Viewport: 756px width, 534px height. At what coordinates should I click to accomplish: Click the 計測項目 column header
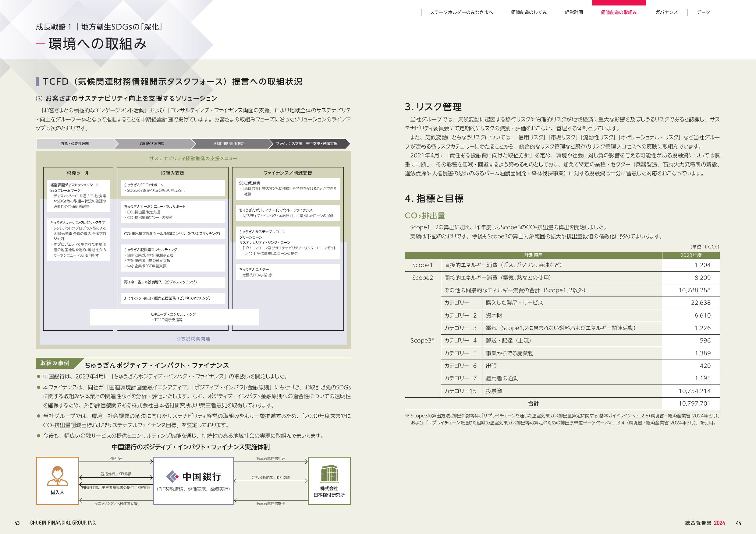[x=534, y=255]
